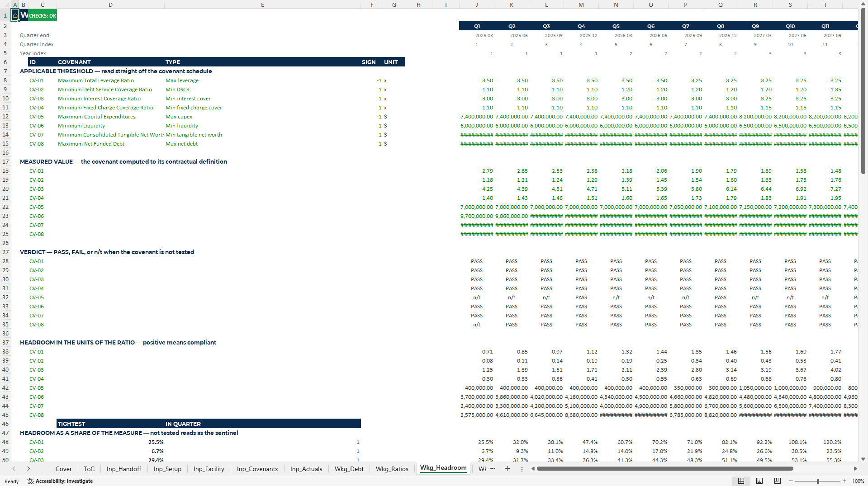This screenshot has width=868, height=486.
Task: Select the Wkg_Headroom sheet tab
Action: coord(443,468)
